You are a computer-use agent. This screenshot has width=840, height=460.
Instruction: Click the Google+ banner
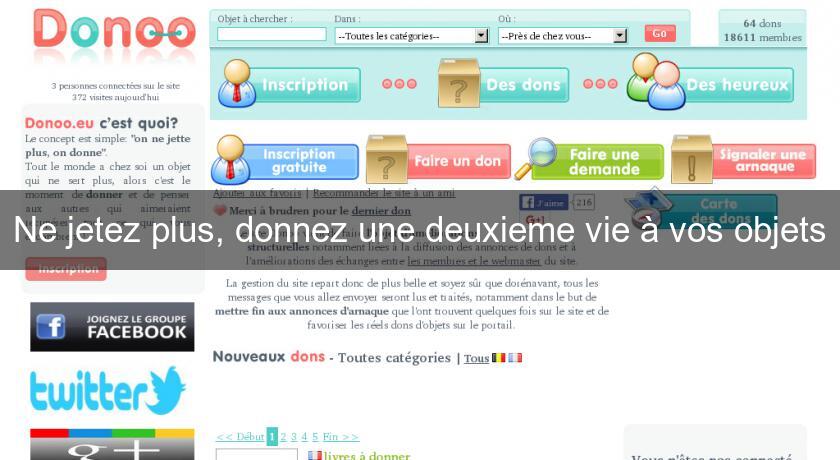tap(112, 444)
